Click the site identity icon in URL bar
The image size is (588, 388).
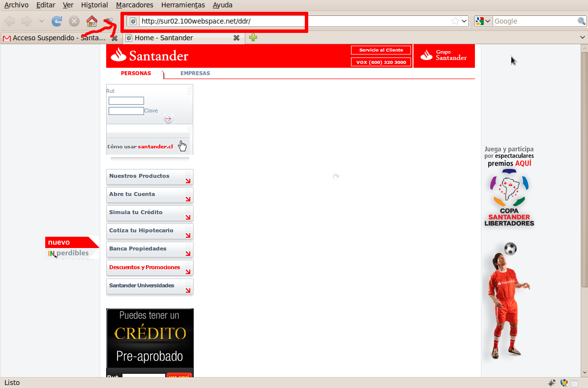point(133,21)
